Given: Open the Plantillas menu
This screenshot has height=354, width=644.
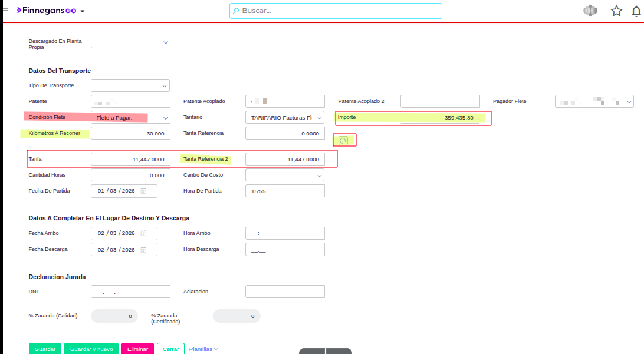Looking at the screenshot, I should tap(203, 349).
